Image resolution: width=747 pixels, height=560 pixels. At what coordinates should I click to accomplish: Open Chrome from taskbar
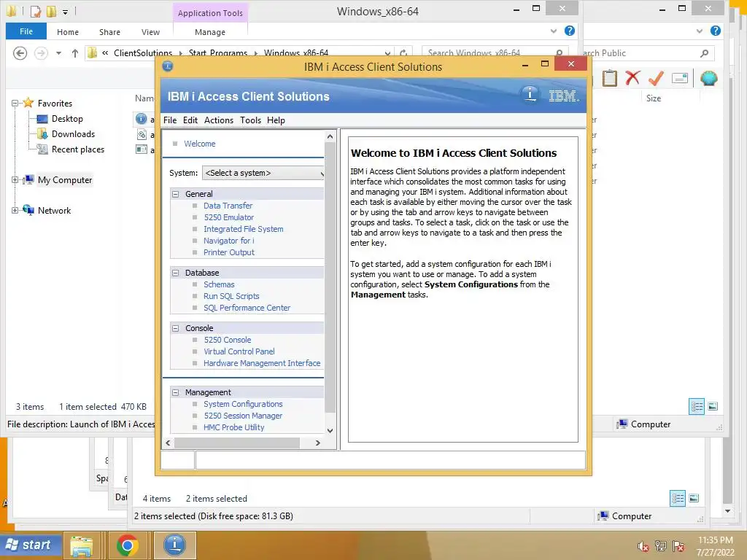[x=127, y=545]
